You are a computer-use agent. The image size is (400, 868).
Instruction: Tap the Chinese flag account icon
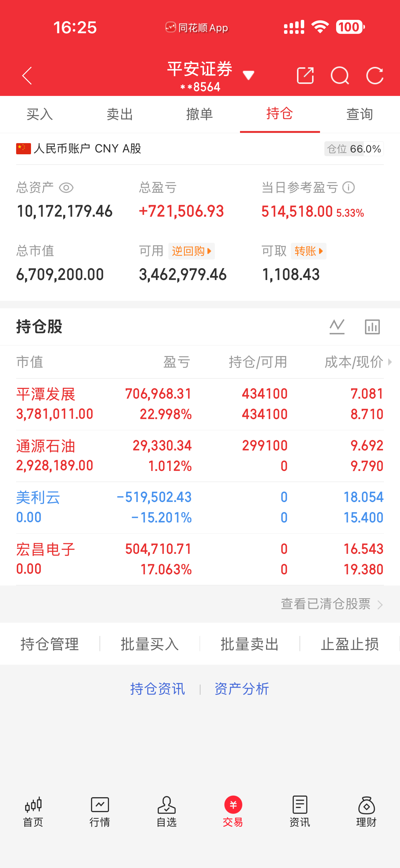coord(24,149)
